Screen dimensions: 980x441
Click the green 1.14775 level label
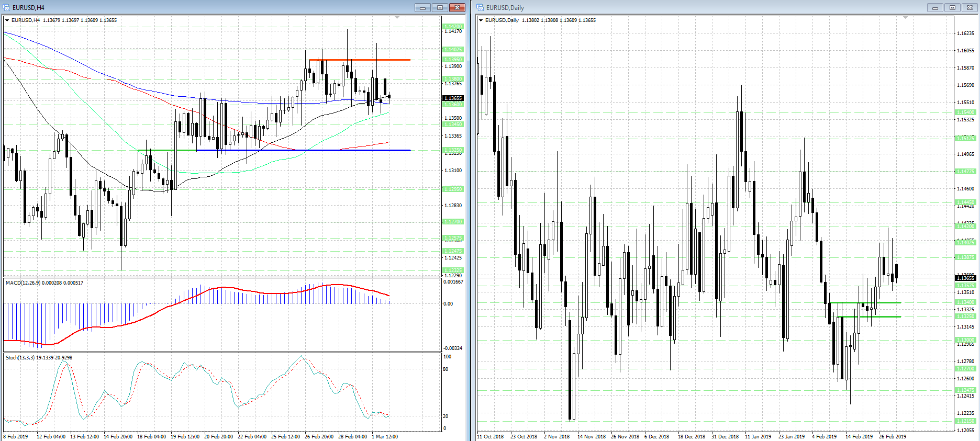pos(966,172)
